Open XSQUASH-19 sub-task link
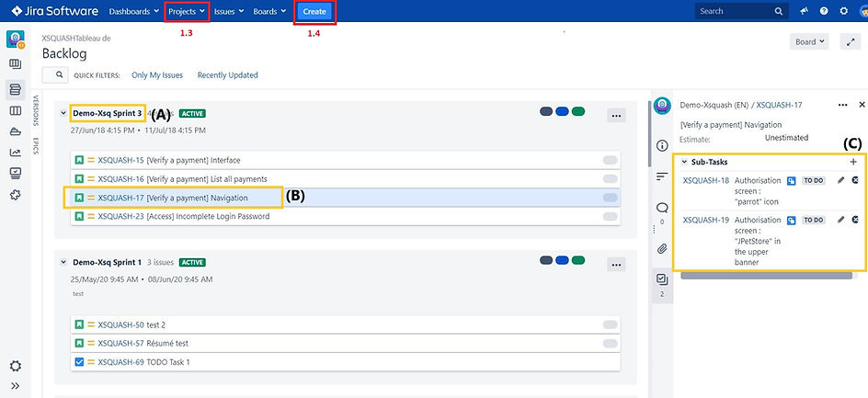Screen dimensions: 868x398 [x=706, y=220]
